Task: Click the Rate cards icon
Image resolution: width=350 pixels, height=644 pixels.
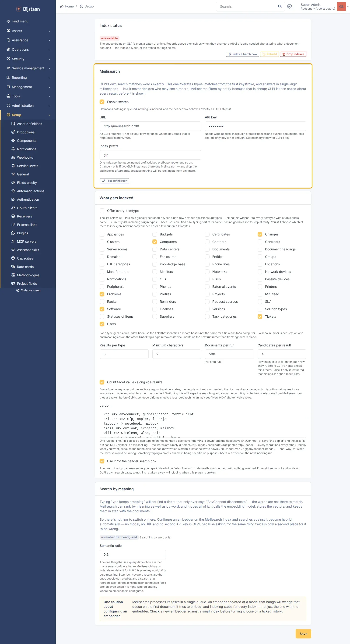Action: click(13, 267)
